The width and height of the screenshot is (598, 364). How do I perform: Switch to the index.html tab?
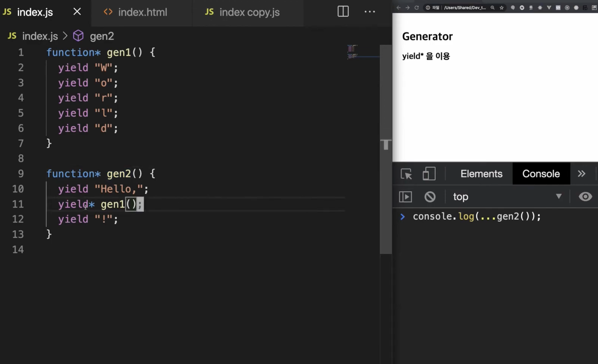pos(142,12)
